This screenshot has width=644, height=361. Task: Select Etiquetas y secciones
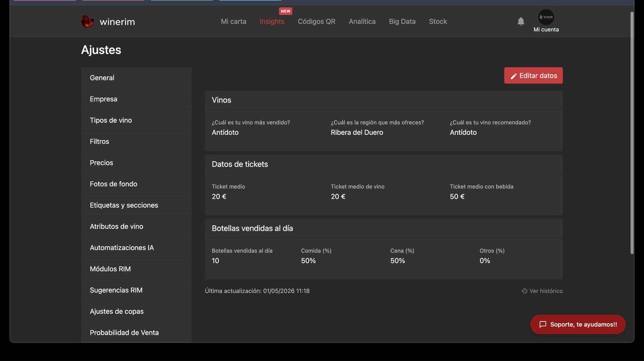point(137,205)
